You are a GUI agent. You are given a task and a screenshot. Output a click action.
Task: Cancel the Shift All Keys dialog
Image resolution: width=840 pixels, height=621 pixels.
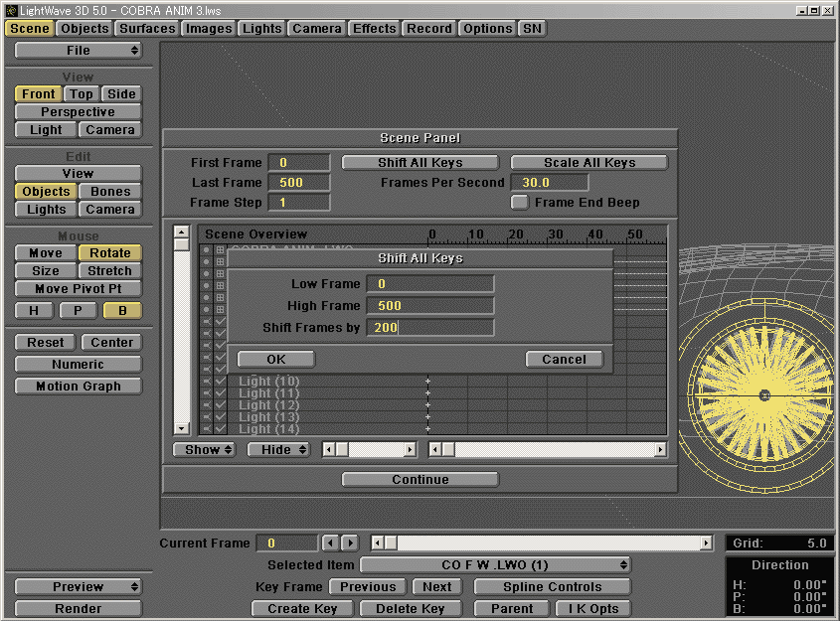tap(564, 360)
